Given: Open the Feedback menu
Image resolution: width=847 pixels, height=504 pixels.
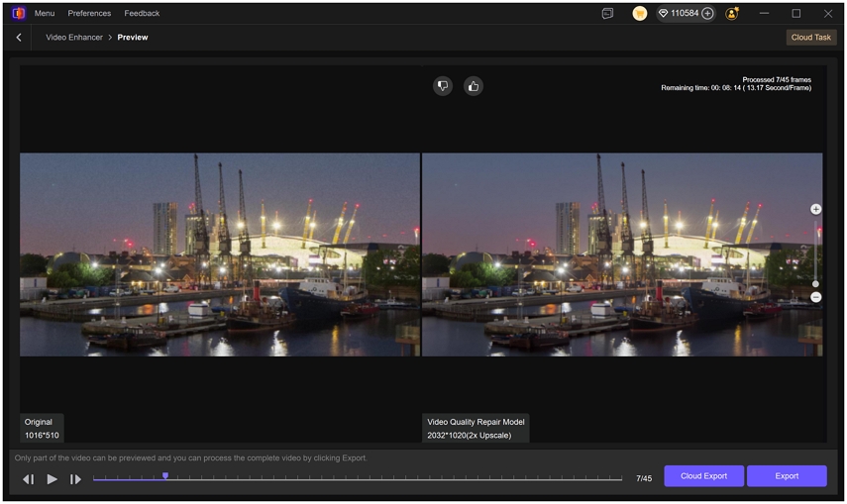Looking at the screenshot, I should tap(142, 14).
